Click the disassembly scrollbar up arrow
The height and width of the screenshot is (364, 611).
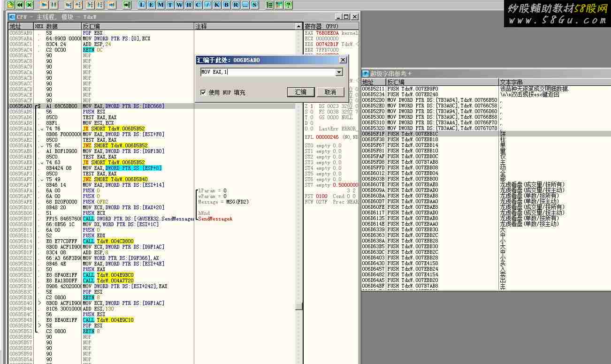click(299, 27)
